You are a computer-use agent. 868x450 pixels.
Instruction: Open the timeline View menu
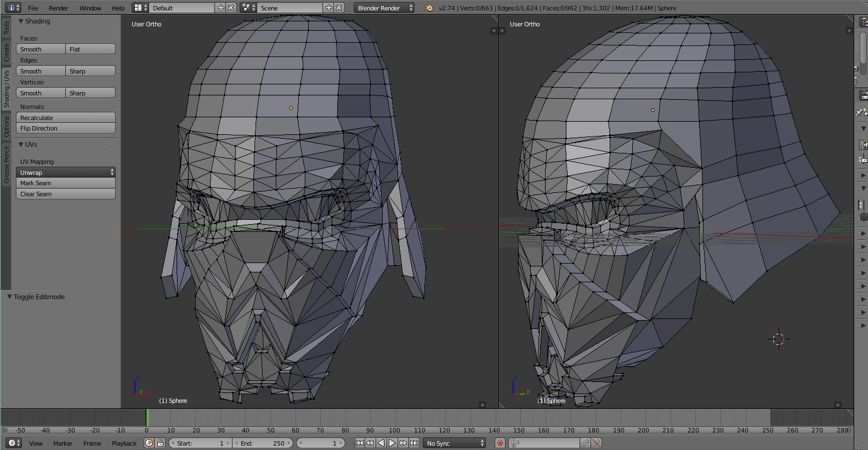pyautogui.click(x=36, y=443)
